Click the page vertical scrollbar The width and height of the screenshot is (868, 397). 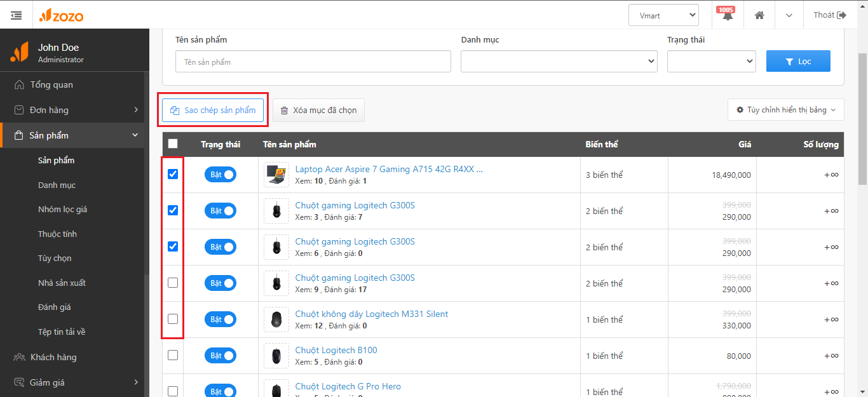click(x=863, y=121)
